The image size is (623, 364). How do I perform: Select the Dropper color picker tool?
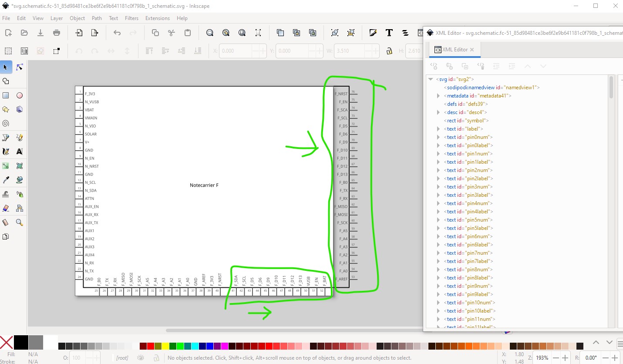(6, 180)
